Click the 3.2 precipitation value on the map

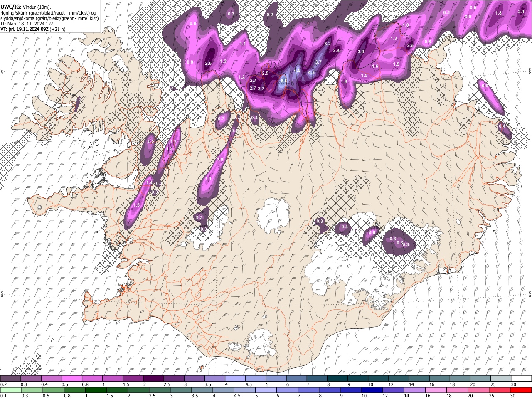(327, 44)
